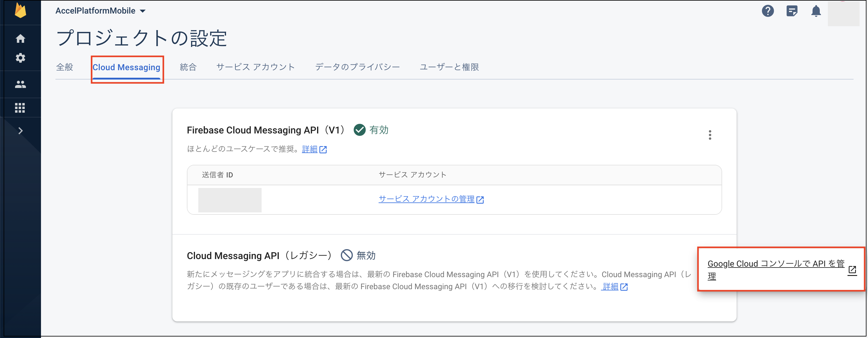Click external link icon next to サービス アカウントの管理
Screen dimensions: 868x338
(480, 200)
